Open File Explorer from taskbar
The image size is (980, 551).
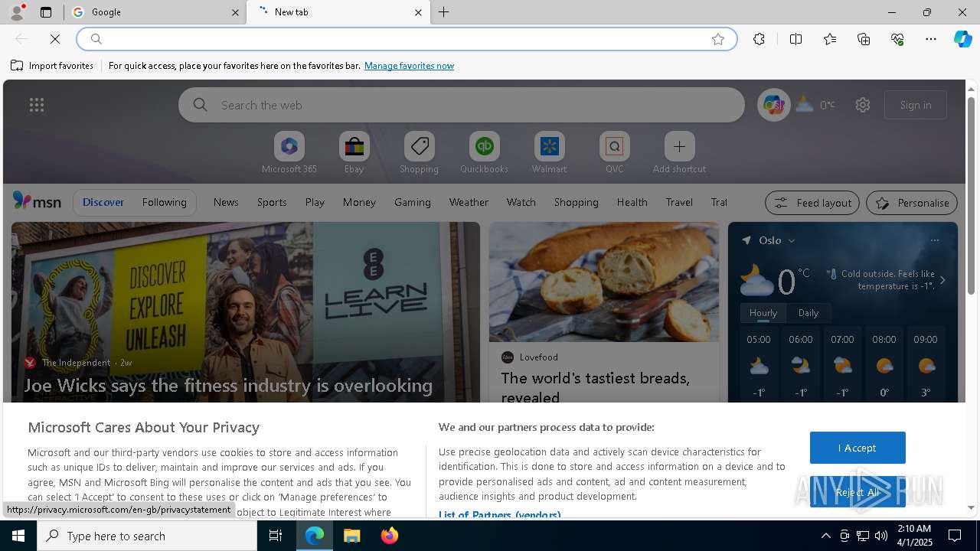[x=352, y=536]
